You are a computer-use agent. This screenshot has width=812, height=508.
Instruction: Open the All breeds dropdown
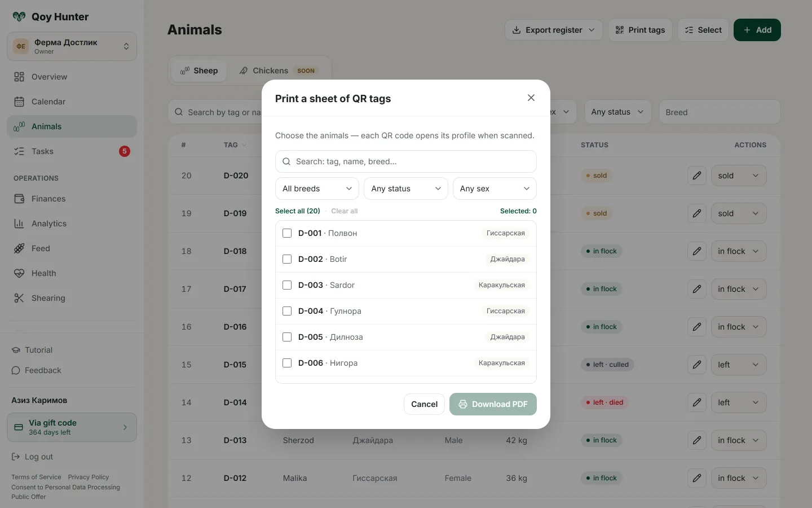(317, 189)
